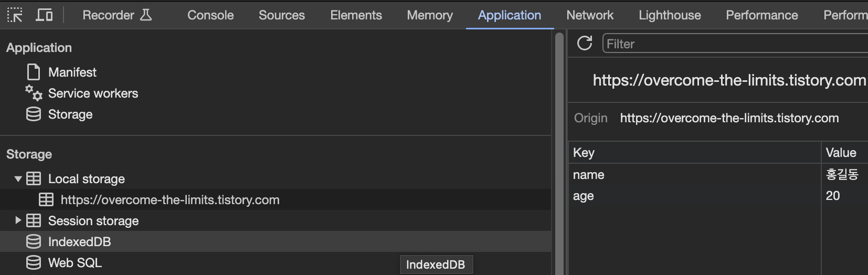The height and width of the screenshot is (275, 868).
Task: Switch to the Sources tab
Action: 282,15
